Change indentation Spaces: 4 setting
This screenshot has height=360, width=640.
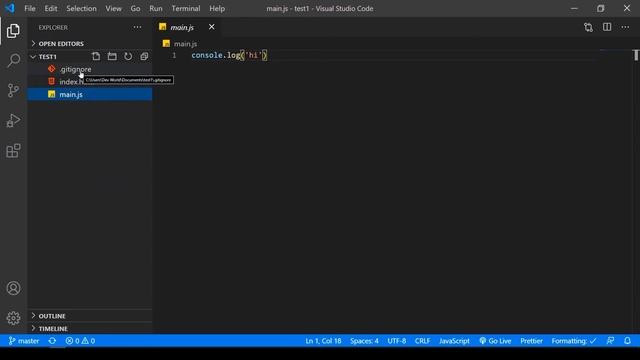click(x=364, y=341)
